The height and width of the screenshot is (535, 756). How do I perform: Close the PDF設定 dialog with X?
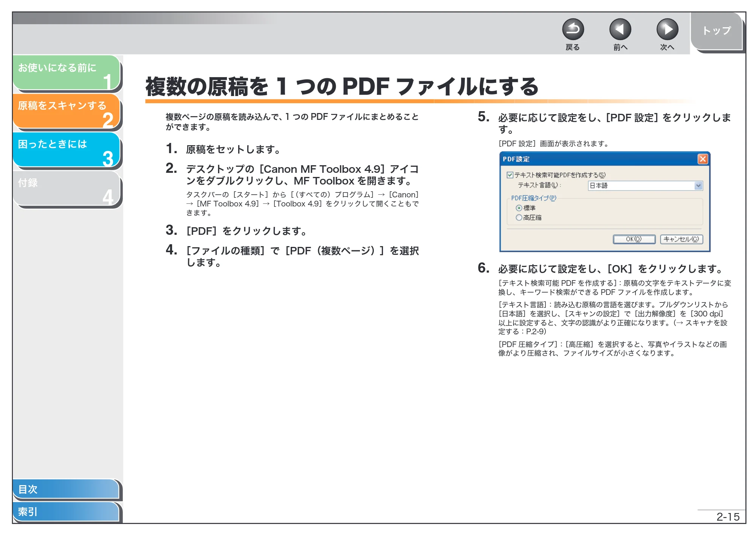click(702, 159)
